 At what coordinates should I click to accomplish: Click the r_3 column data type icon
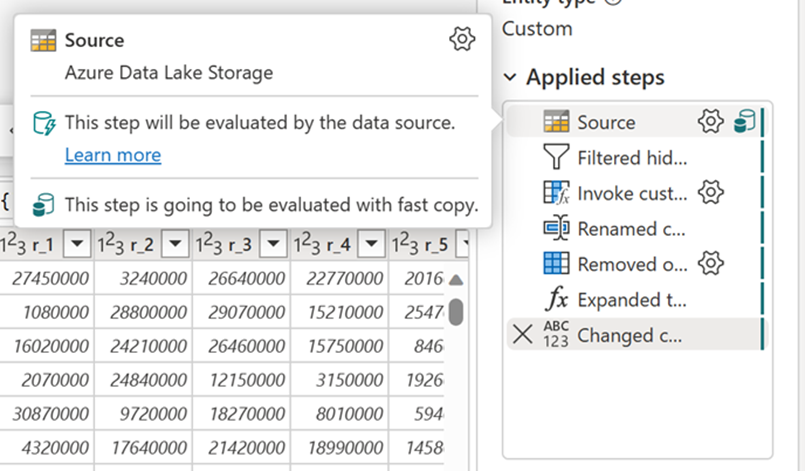pyautogui.click(x=208, y=244)
